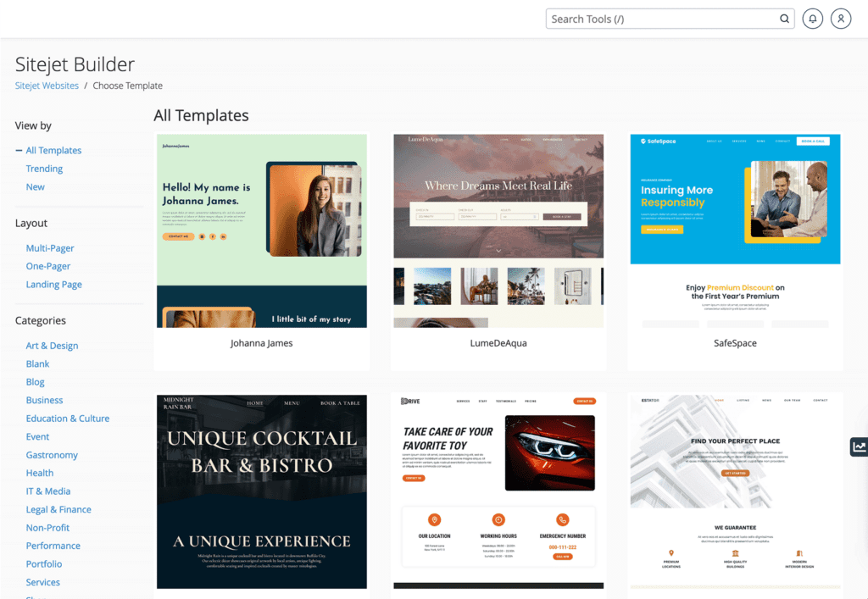Screen dimensions: 868x599
Task: Click inside the Search Tools field
Action: click(663, 19)
